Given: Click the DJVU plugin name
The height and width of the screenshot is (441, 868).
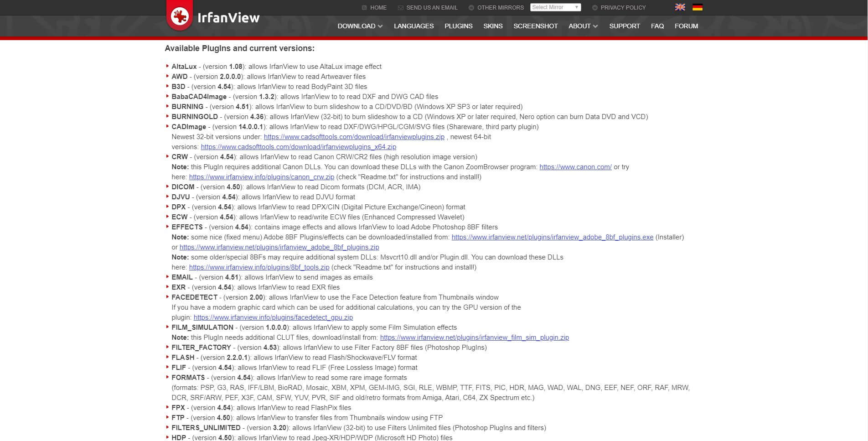Looking at the screenshot, I should click(181, 197).
